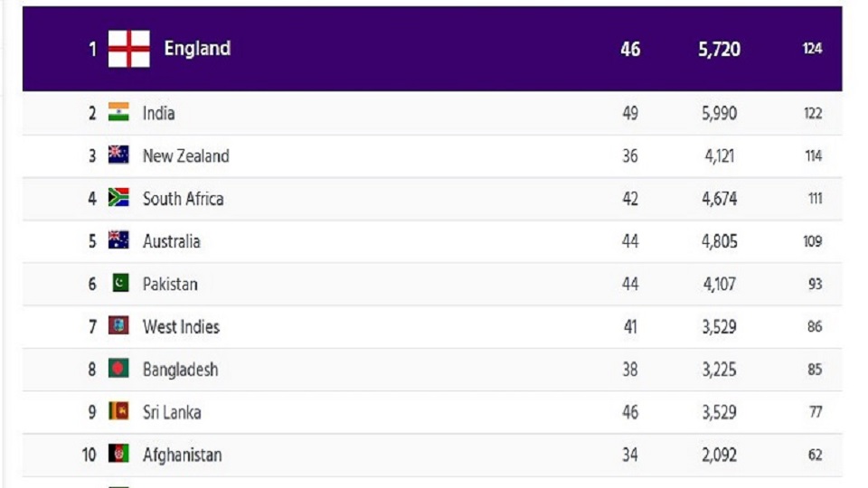The width and height of the screenshot is (868, 488).
Task: Click the India flag icon
Action: pyautogui.click(x=118, y=112)
